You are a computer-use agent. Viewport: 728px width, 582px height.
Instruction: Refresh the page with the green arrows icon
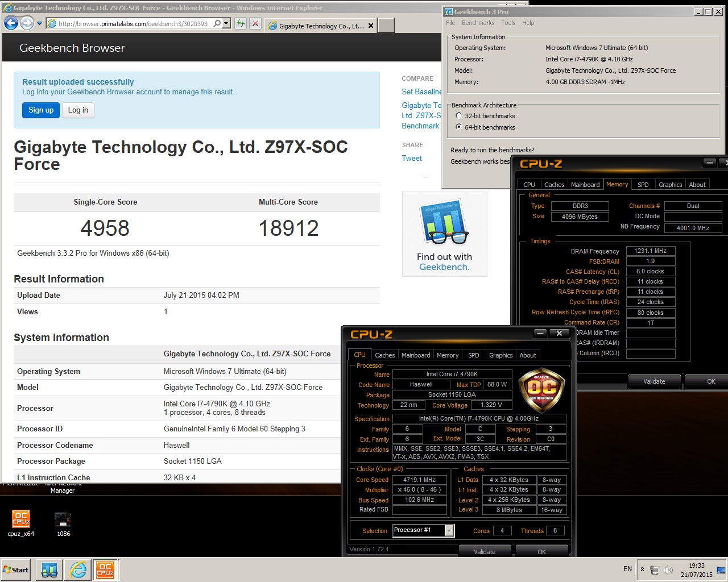241,24
